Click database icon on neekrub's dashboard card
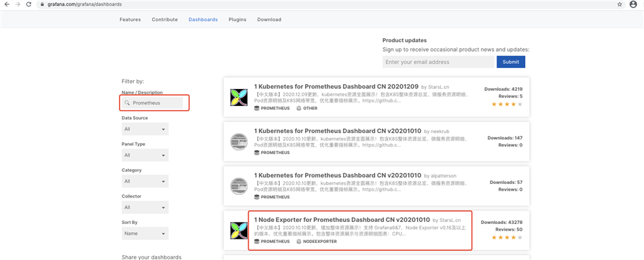 click(257, 153)
